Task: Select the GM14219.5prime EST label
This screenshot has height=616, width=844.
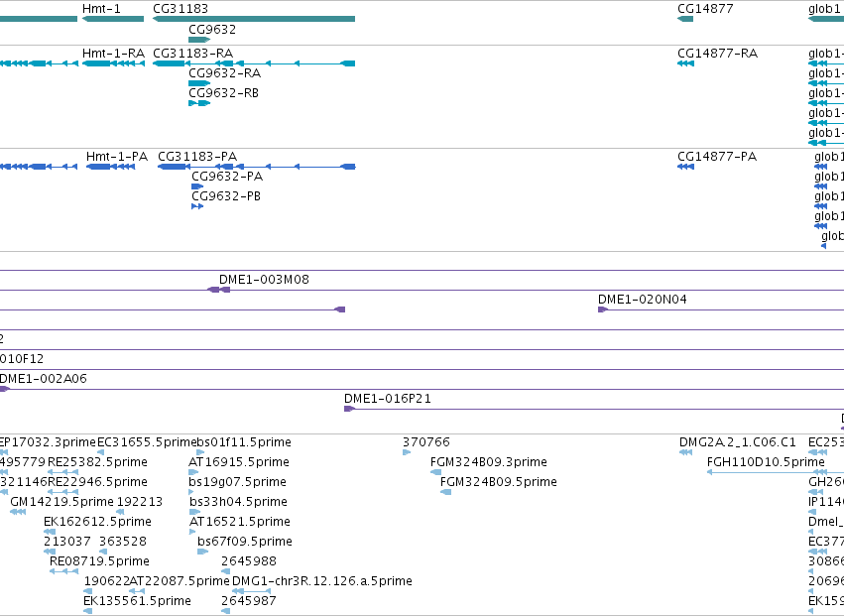Action: click(61, 502)
